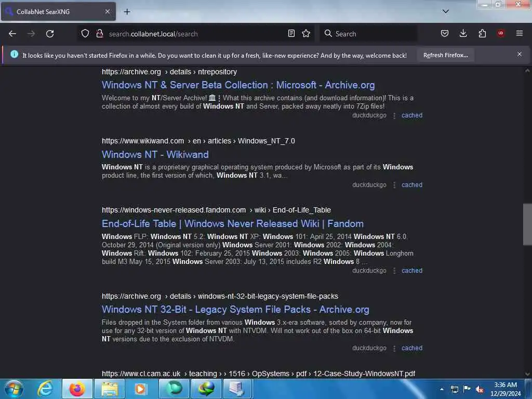532x399 pixels.
Task: Open cached link for Wikiwand result
Action: (412, 185)
